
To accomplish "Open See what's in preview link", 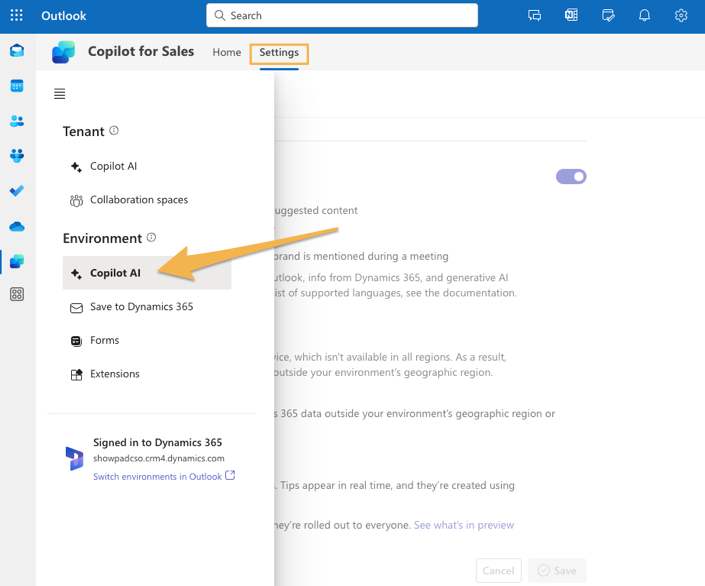I will (464, 525).
